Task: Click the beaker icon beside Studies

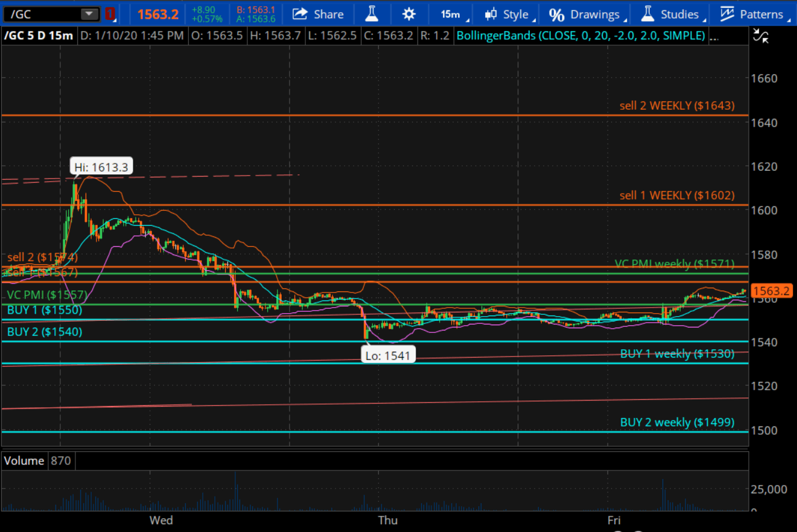Action: (x=648, y=14)
